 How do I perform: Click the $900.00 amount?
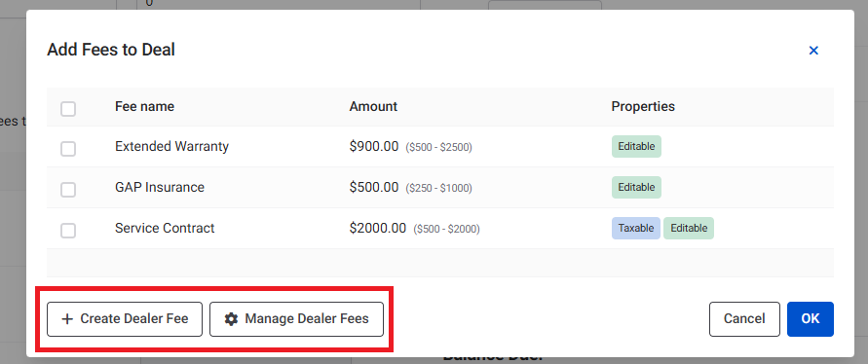(374, 147)
